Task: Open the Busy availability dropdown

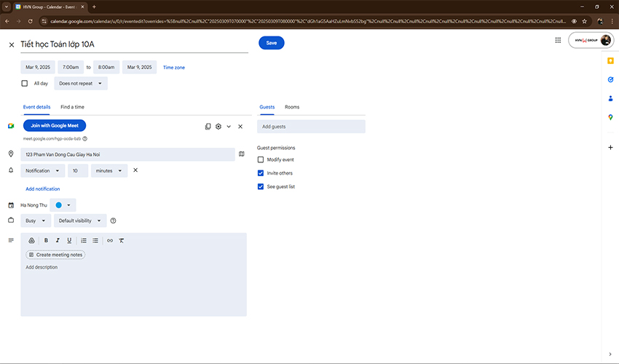Action: [x=36, y=221]
